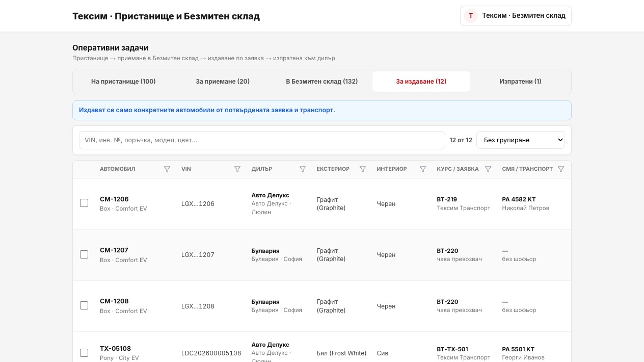Click CM-1207 vehicle name
Screen dimensions: 644x362
[x=114, y=250]
